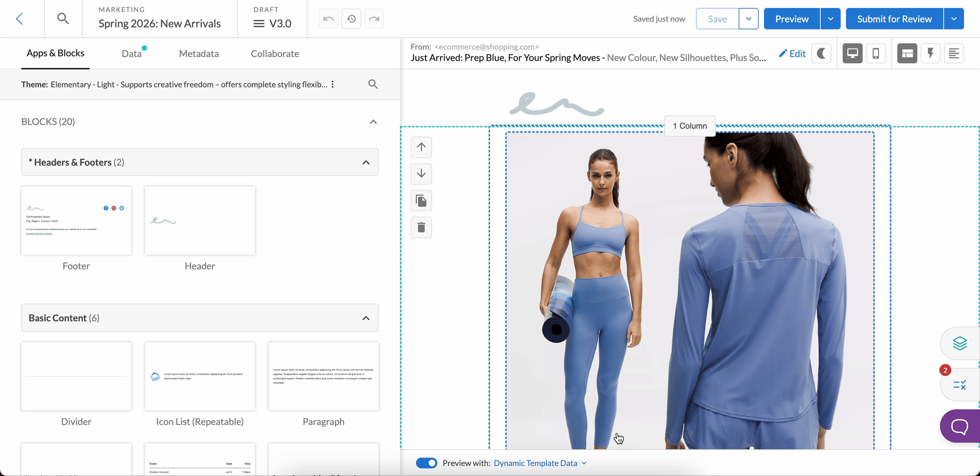Switch to the Metadata tab

[x=198, y=53]
